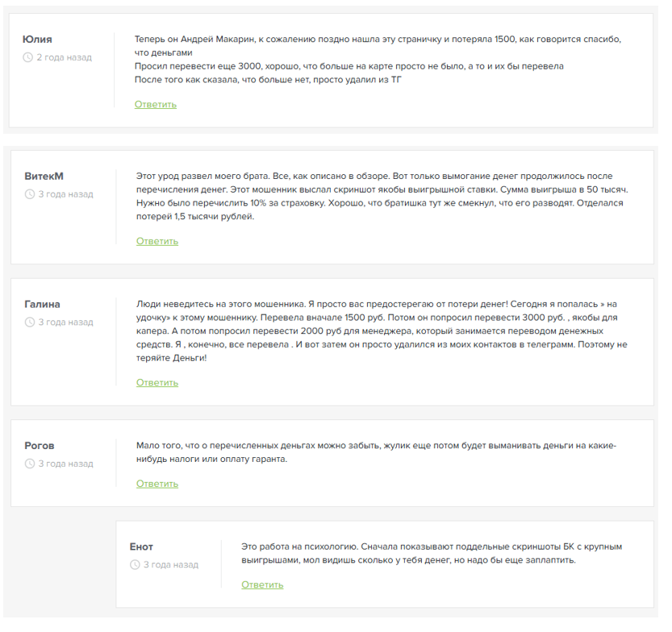
Task: Click the clock icon under Рогов's name
Action: pyautogui.click(x=30, y=464)
